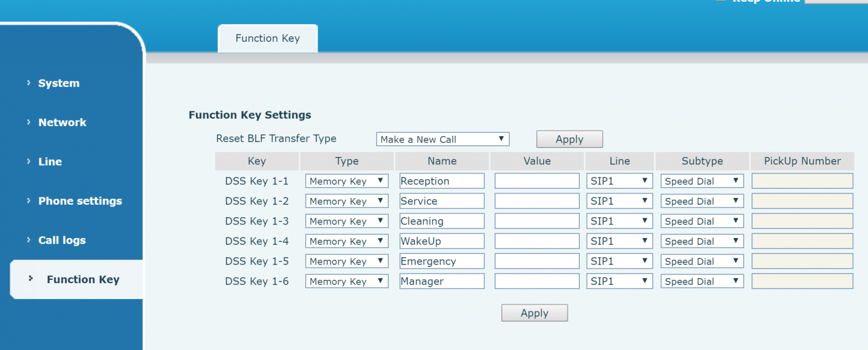Expand Subtype dropdown for DSS Key 1-5
The height and width of the screenshot is (350, 868).
click(x=702, y=261)
